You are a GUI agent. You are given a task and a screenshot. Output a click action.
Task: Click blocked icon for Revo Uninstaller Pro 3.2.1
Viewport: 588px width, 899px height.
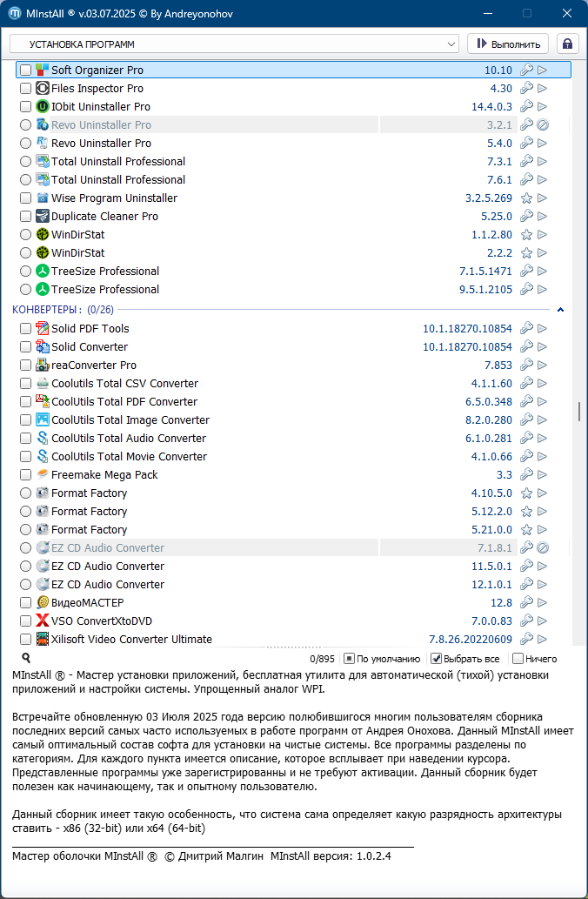click(543, 125)
